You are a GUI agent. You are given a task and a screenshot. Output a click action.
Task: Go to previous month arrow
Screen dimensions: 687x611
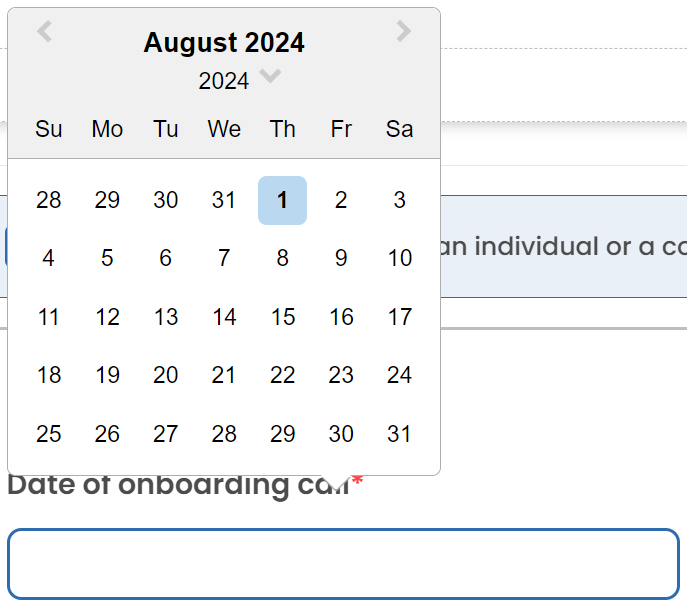(44, 32)
